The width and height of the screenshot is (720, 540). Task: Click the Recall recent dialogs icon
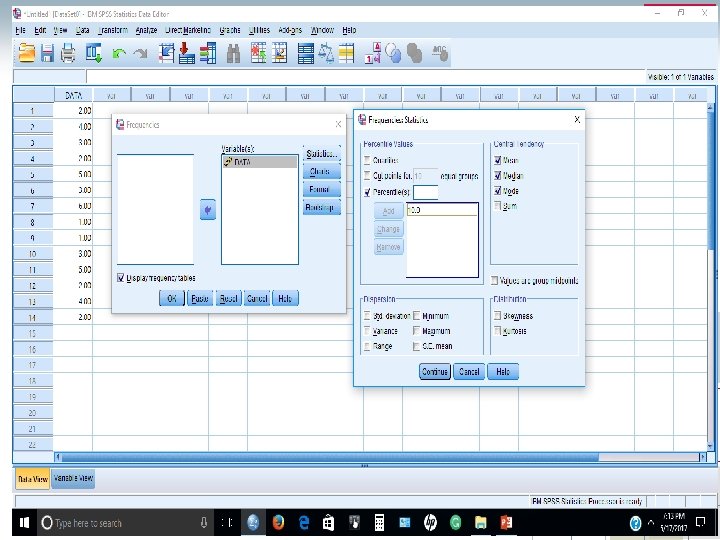(93, 53)
